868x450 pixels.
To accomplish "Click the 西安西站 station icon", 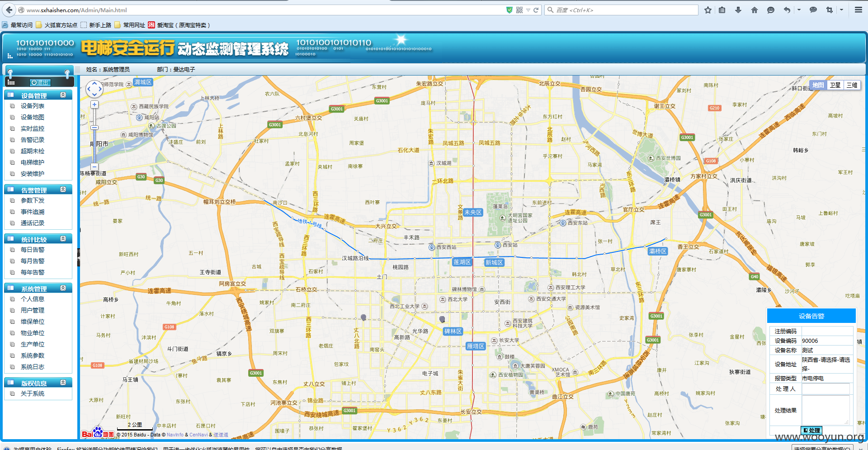I will tap(432, 247).
